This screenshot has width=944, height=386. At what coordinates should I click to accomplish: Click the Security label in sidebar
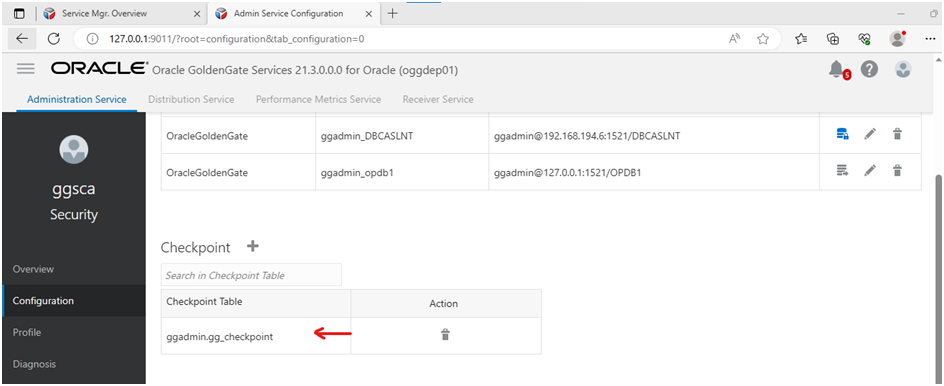pos(73,214)
